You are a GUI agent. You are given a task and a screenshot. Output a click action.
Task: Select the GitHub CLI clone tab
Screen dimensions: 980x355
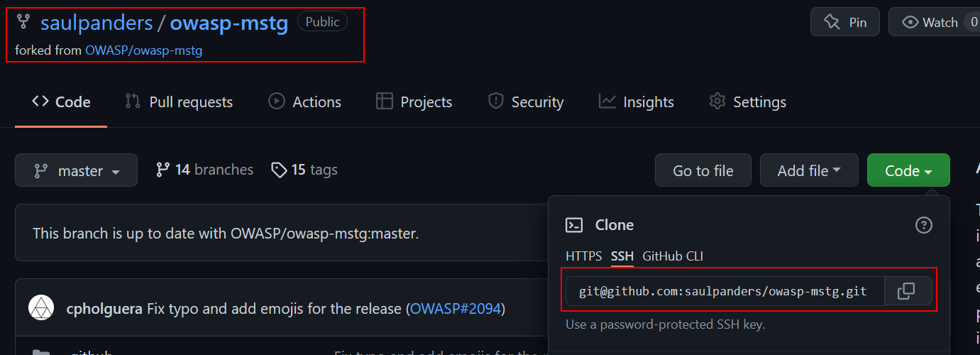tap(673, 256)
